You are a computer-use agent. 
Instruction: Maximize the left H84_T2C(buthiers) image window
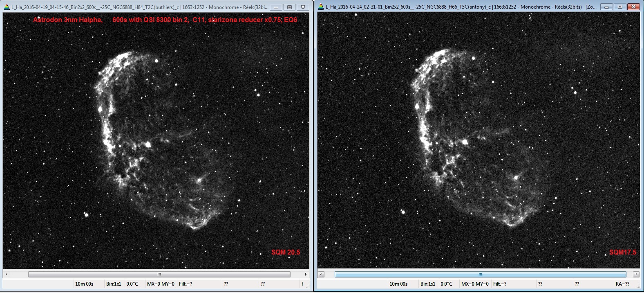(289, 7)
